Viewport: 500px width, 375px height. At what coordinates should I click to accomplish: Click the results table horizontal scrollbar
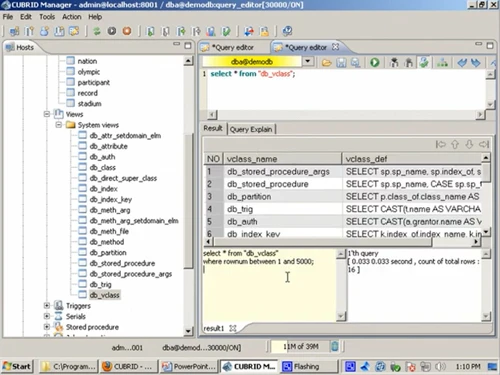pyautogui.click(x=322, y=242)
